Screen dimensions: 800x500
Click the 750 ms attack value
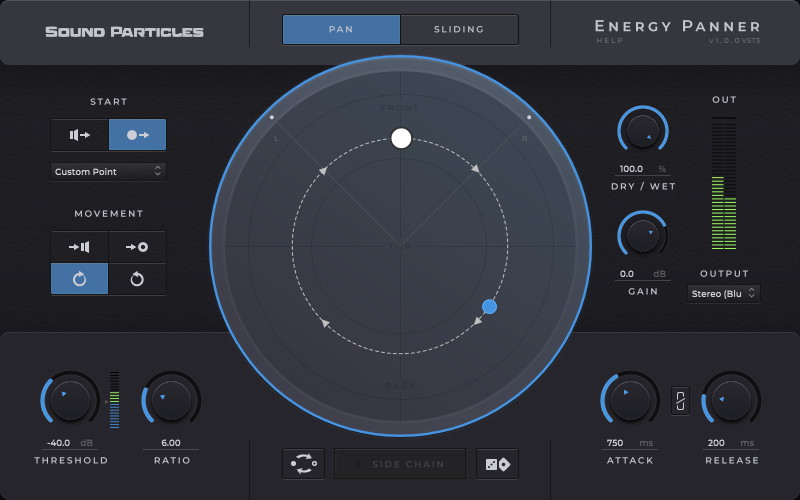630,443
